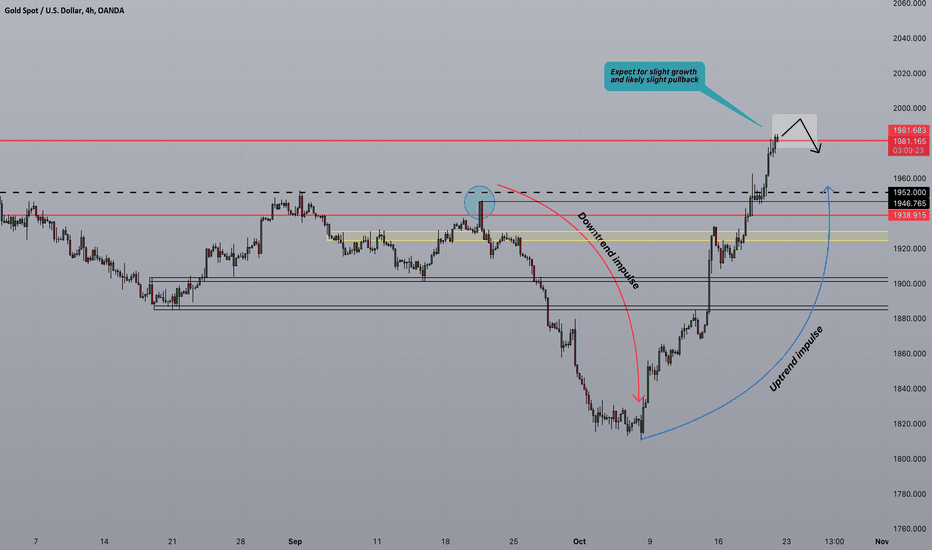Screen dimensions: 932x550
Task: Click the 2060.000 price axis label
Action: coord(909,4)
